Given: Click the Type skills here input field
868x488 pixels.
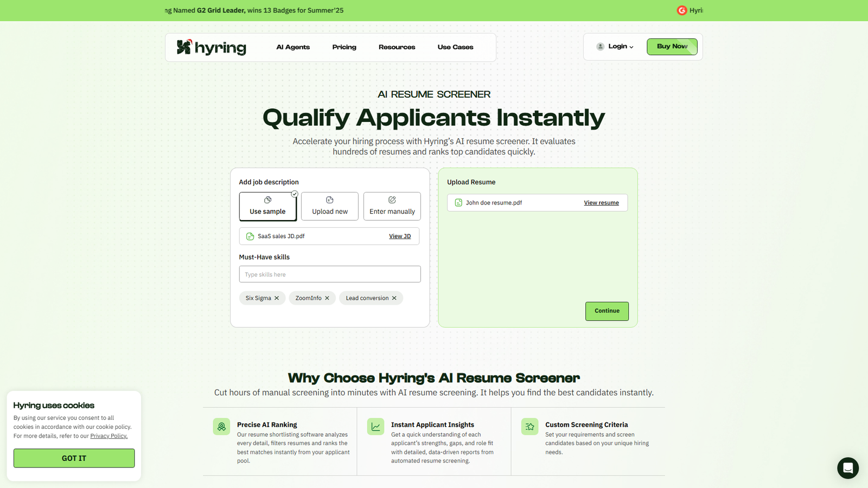Looking at the screenshot, I should pos(329,274).
